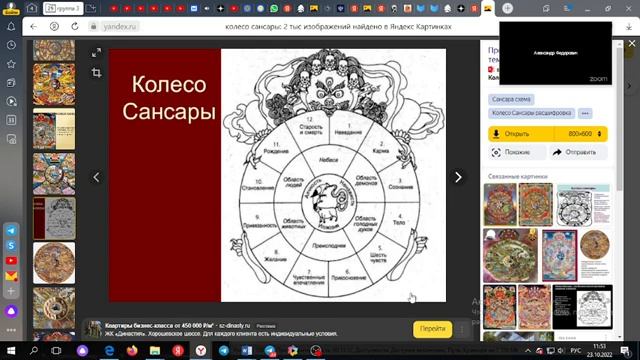This screenshot has height=360, width=640.
Task: Select the 'Сансара схема' tag
Action: (x=511, y=99)
